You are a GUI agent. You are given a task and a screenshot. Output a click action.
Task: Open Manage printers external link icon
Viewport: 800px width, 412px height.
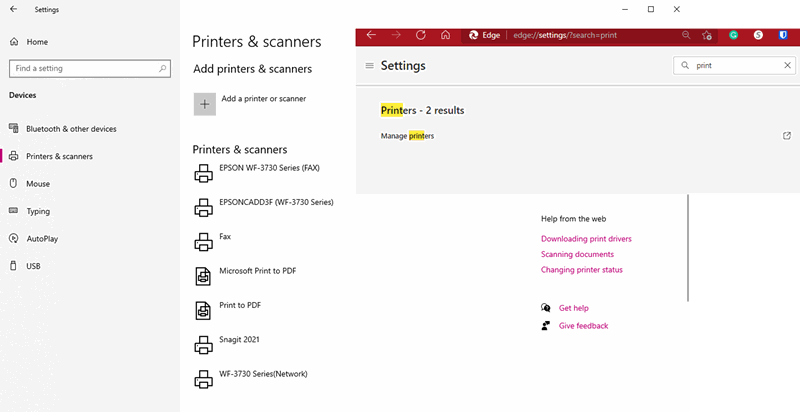coord(787,136)
